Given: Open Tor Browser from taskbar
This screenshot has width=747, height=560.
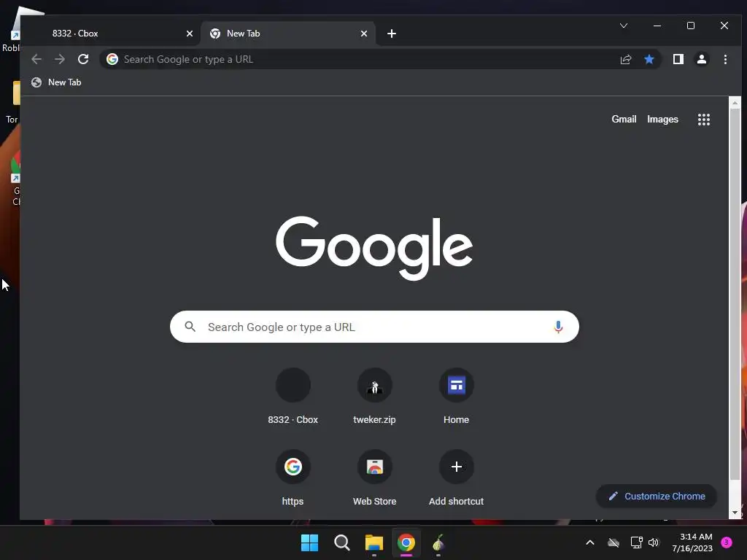Looking at the screenshot, I should (438, 542).
